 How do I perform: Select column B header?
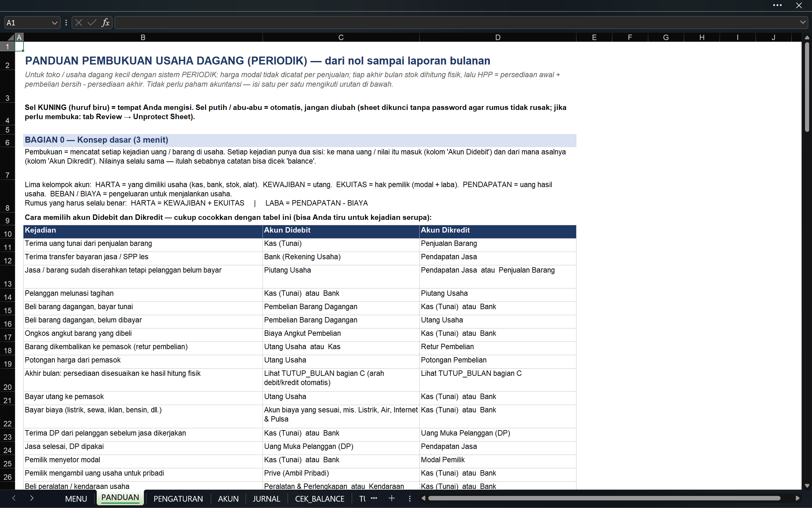click(x=143, y=37)
